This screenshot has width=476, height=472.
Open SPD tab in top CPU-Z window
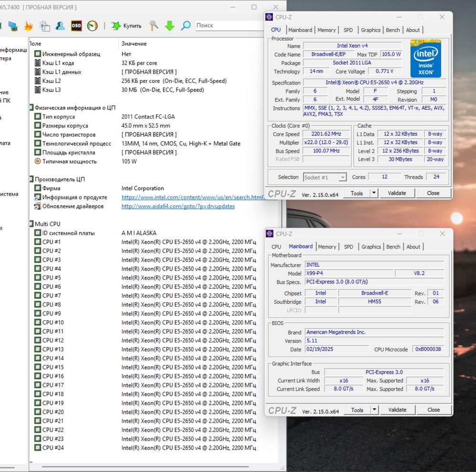[348, 30]
